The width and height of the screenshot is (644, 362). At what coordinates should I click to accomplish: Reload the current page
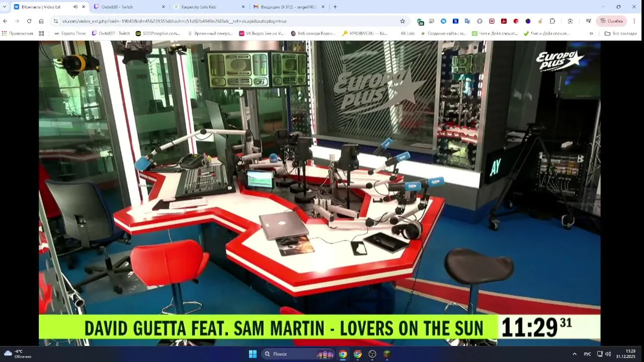[x=29, y=21]
